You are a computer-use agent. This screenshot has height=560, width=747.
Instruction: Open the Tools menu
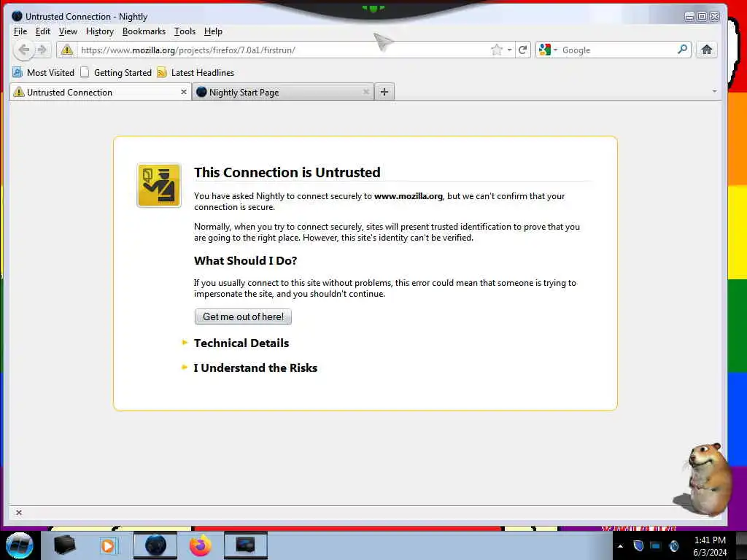185,31
